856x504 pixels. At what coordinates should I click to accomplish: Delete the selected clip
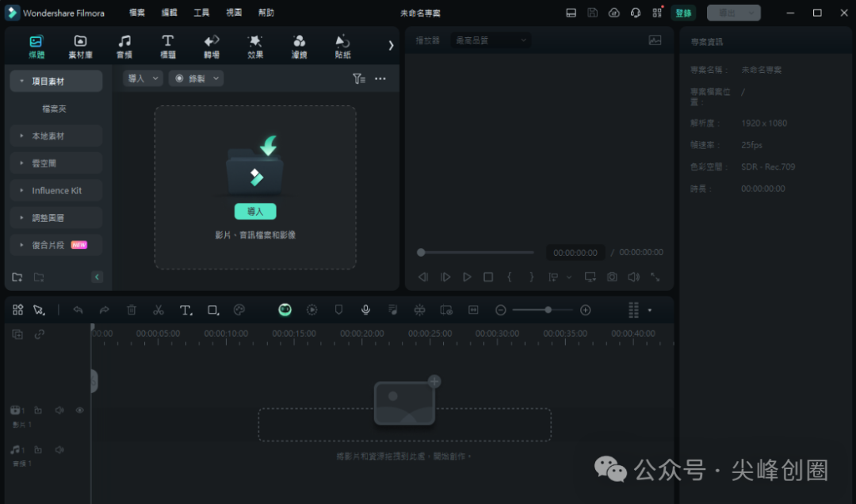pos(132,310)
